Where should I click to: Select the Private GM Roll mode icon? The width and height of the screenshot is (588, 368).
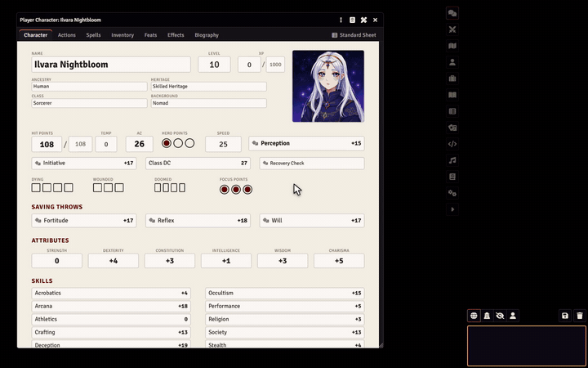tap(487, 316)
